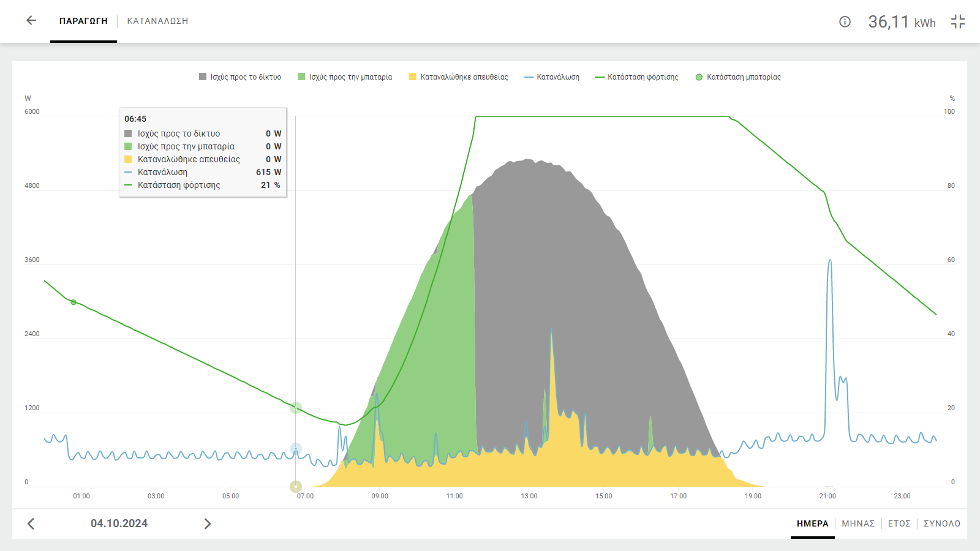
Task: Exit fullscreen with the collapse icon
Action: [958, 22]
